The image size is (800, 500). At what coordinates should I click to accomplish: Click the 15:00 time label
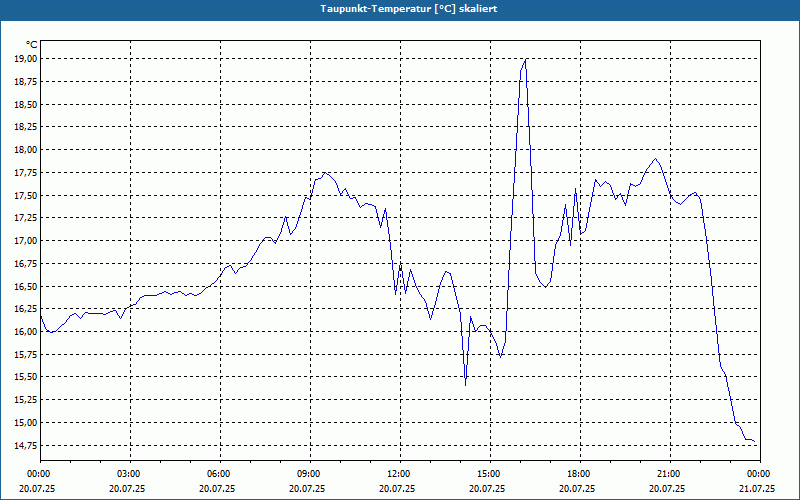point(490,473)
